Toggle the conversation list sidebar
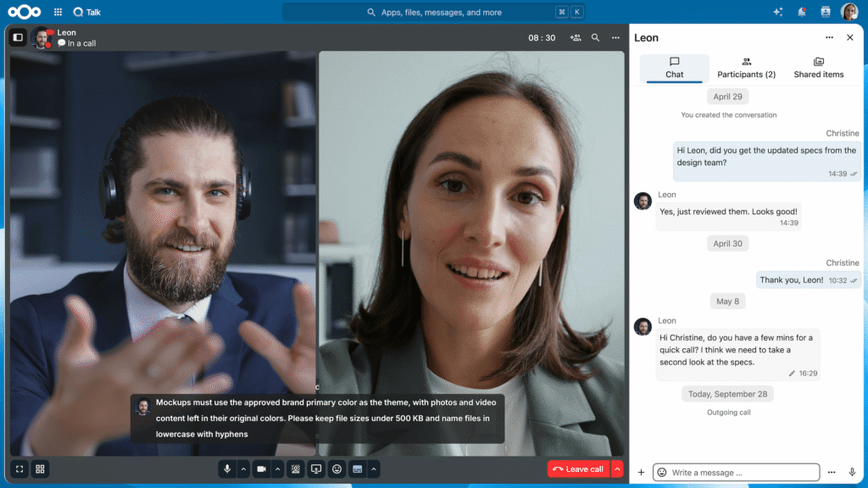The width and height of the screenshot is (868, 488). pyautogui.click(x=18, y=37)
